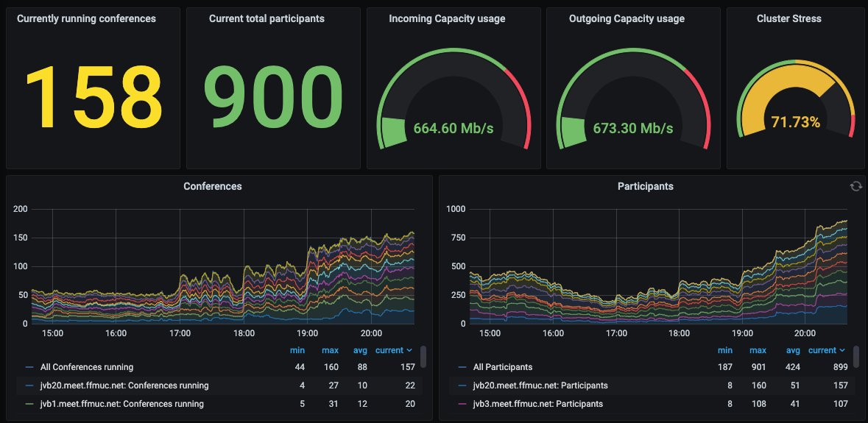Sort Conferences legend by min column

pyautogui.click(x=297, y=350)
